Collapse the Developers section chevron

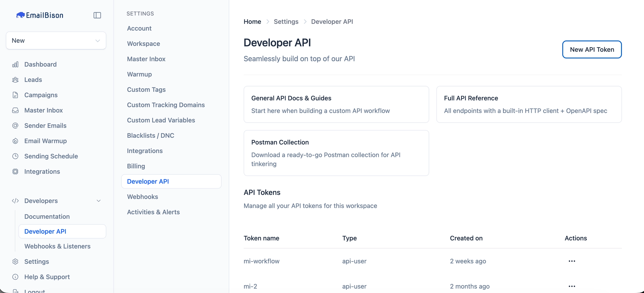98,201
